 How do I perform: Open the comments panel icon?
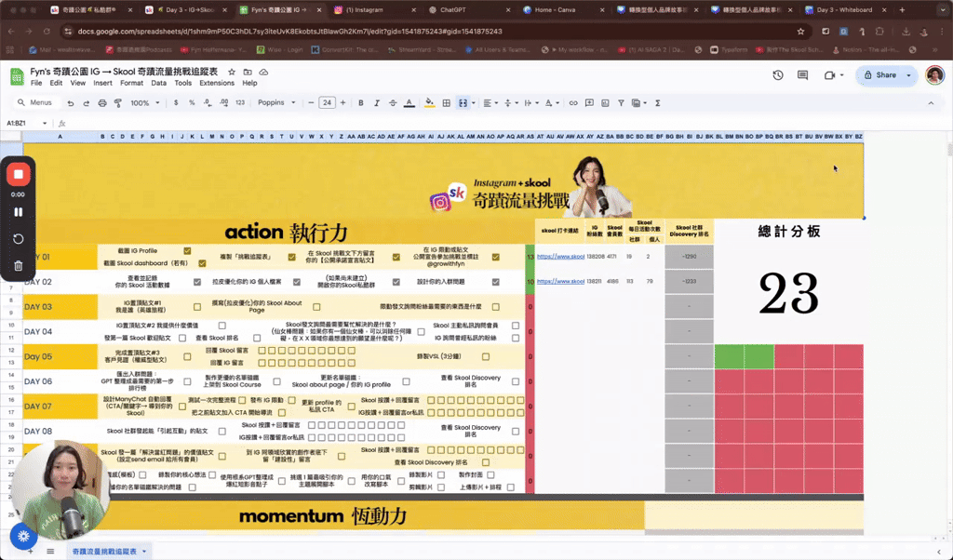[802, 75]
